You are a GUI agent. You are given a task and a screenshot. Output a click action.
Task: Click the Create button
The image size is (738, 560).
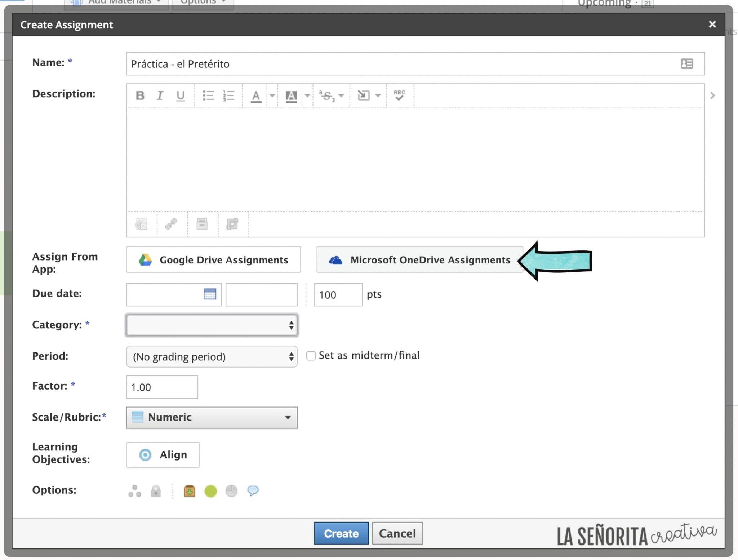click(341, 533)
